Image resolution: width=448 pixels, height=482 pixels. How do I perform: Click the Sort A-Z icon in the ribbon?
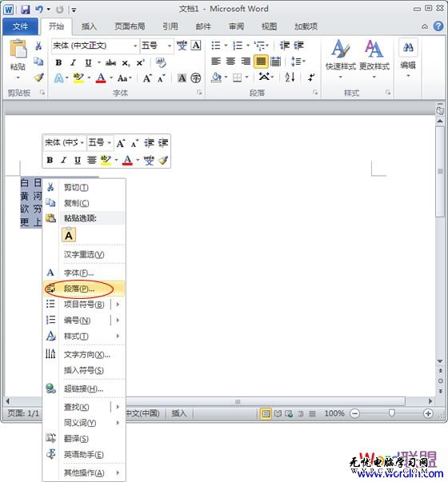[290, 77]
